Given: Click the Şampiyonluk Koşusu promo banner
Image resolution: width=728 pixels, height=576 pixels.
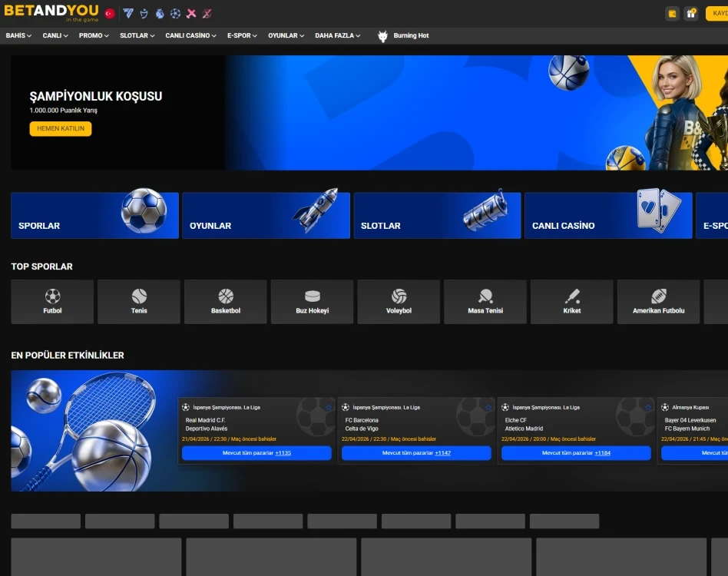Looking at the screenshot, I should 369,113.
